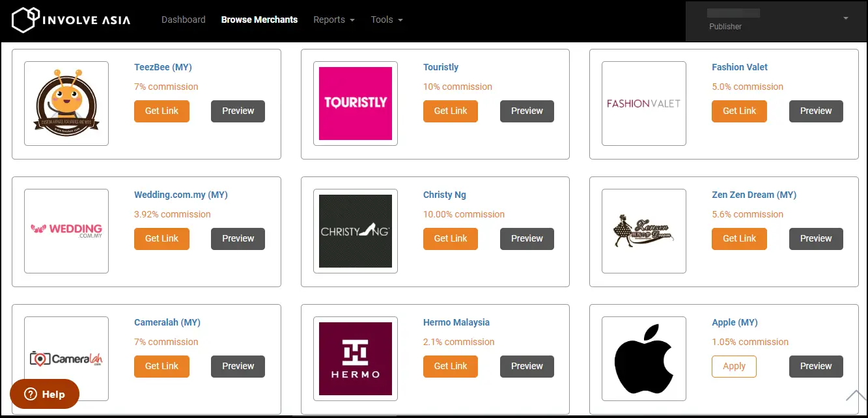
Task: Get Link for Cameralah (MY)
Action: (x=161, y=366)
